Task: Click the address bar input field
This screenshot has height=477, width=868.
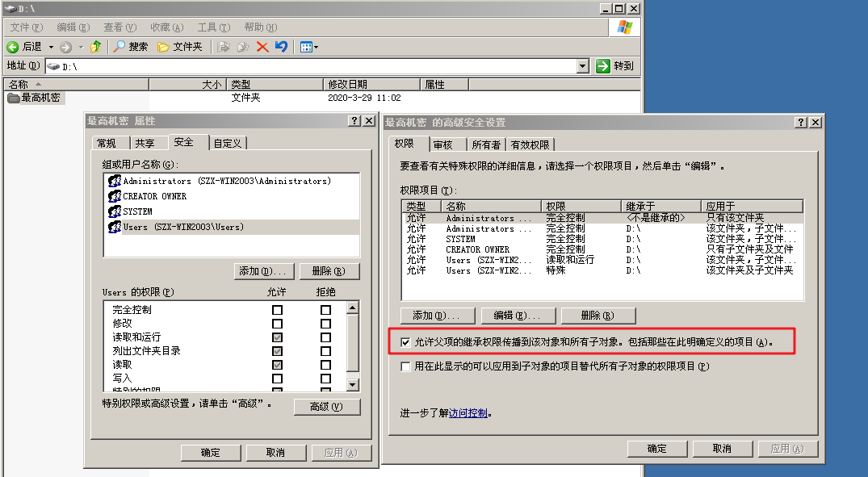Action: click(x=317, y=66)
